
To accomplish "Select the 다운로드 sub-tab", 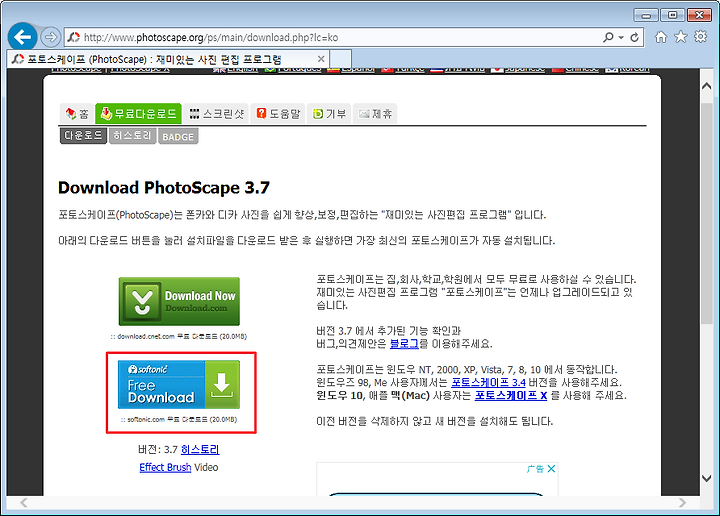I will [x=83, y=136].
